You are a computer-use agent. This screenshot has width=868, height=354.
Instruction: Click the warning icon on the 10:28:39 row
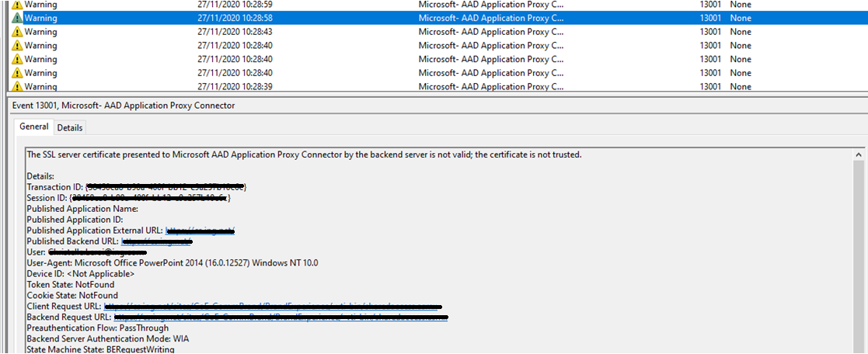point(17,86)
